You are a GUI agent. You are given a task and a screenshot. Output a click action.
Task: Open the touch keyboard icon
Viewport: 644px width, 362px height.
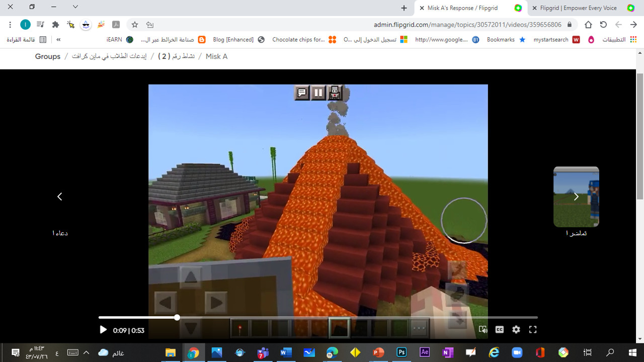pyautogui.click(x=72, y=352)
